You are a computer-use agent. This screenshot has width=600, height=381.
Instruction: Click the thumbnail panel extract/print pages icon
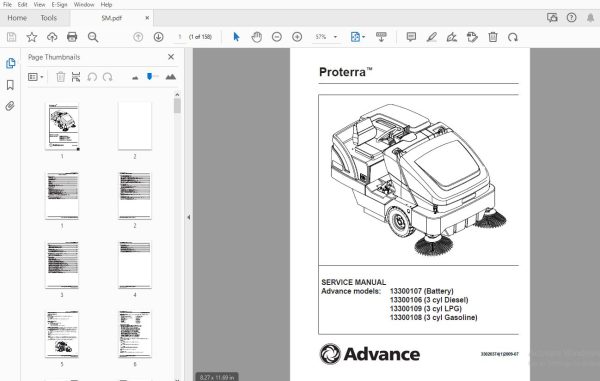pyautogui.click(x=76, y=77)
